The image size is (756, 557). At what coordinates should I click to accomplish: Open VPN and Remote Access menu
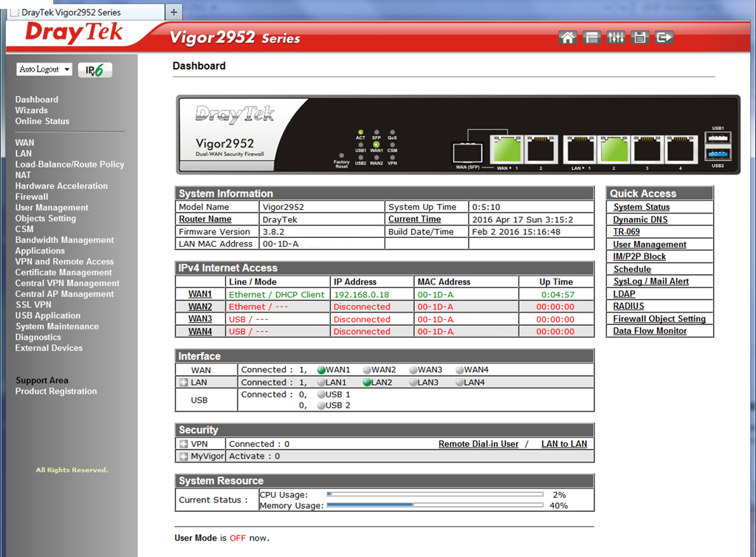pyautogui.click(x=64, y=262)
